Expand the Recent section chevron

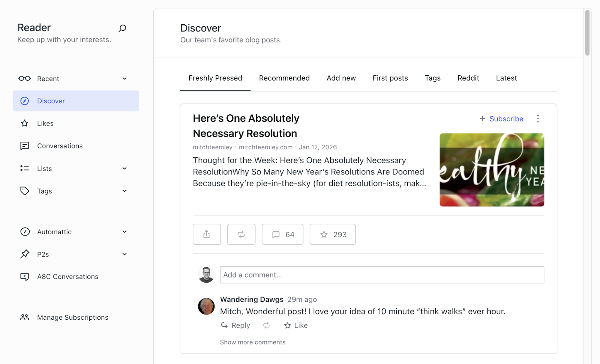pyautogui.click(x=124, y=78)
